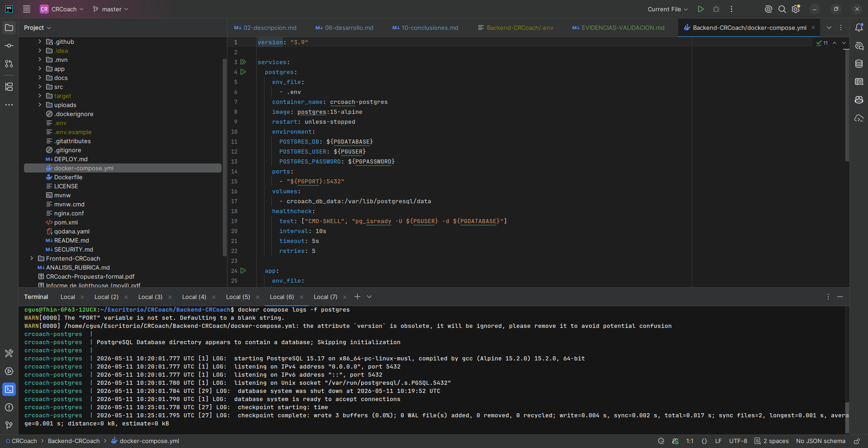
Task: Switch to the 10-conclusiones.md tab
Action: [425, 28]
